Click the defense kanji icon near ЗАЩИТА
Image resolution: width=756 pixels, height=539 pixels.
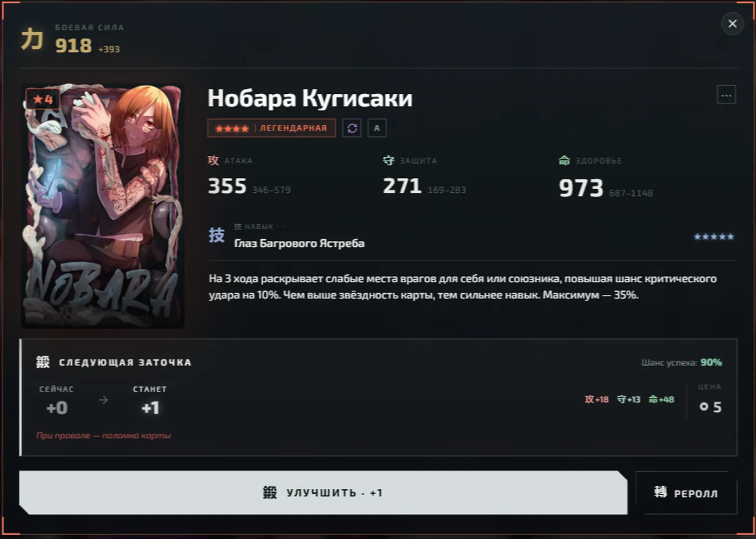coord(388,160)
